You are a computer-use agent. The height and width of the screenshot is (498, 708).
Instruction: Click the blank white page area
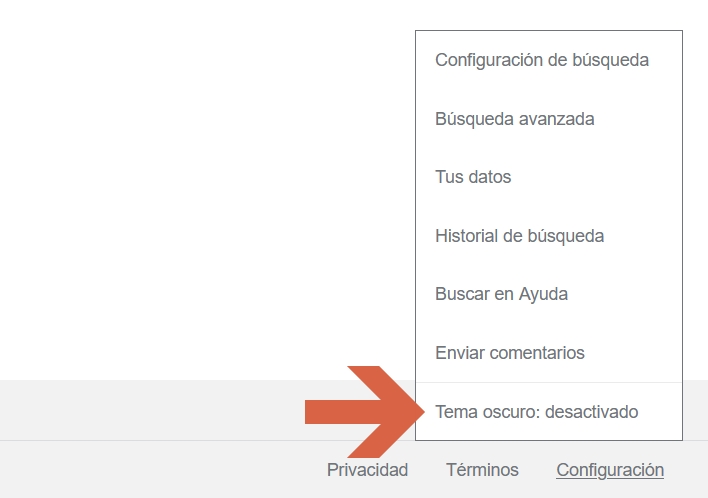[200, 180]
